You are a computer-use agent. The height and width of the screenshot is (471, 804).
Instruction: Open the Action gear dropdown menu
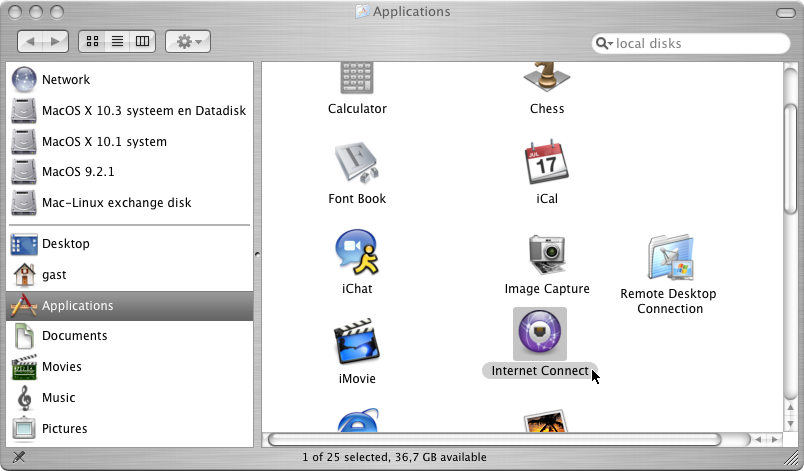click(x=188, y=42)
